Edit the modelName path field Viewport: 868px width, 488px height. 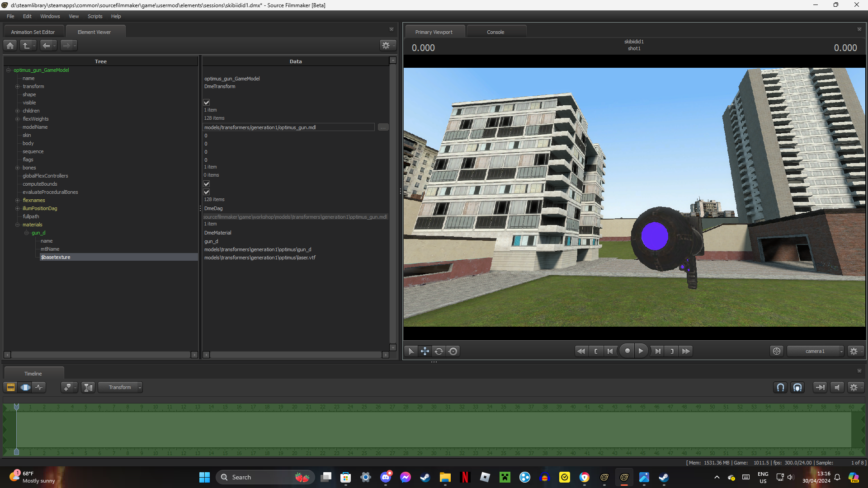(x=289, y=127)
